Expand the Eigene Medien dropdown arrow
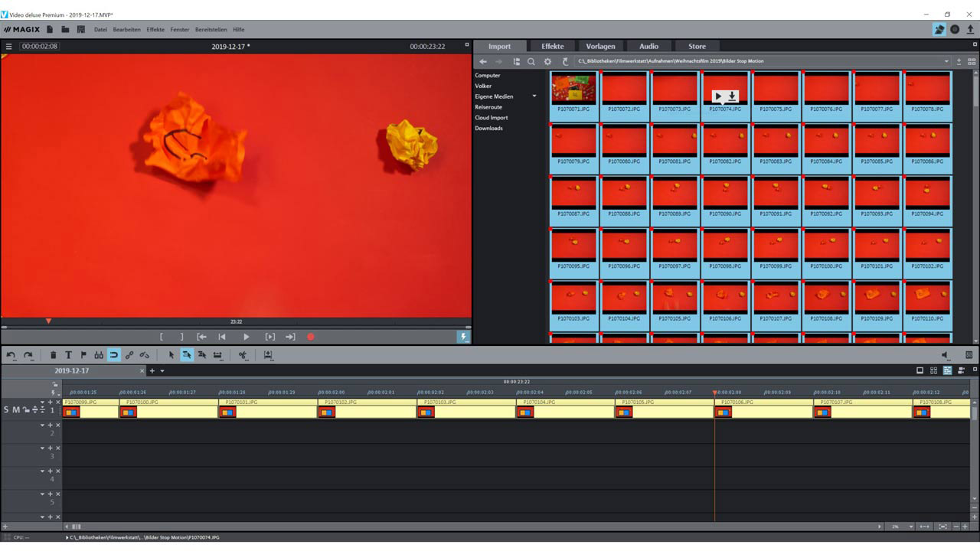The image size is (980, 551). pyautogui.click(x=534, y=96)
